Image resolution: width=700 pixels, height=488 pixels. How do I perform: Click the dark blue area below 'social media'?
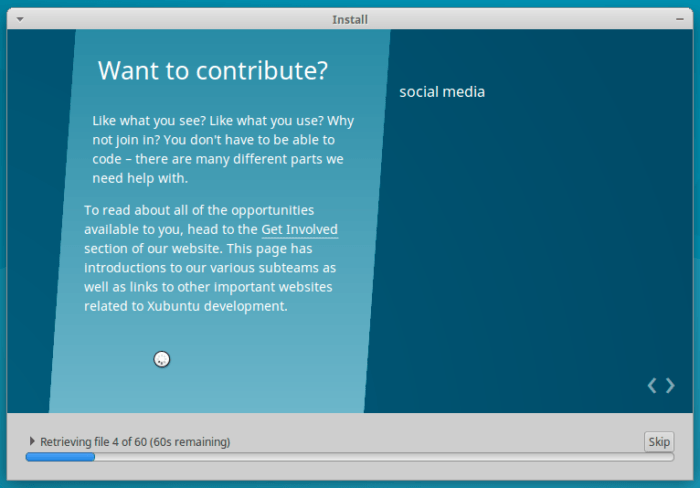(520, 250)
